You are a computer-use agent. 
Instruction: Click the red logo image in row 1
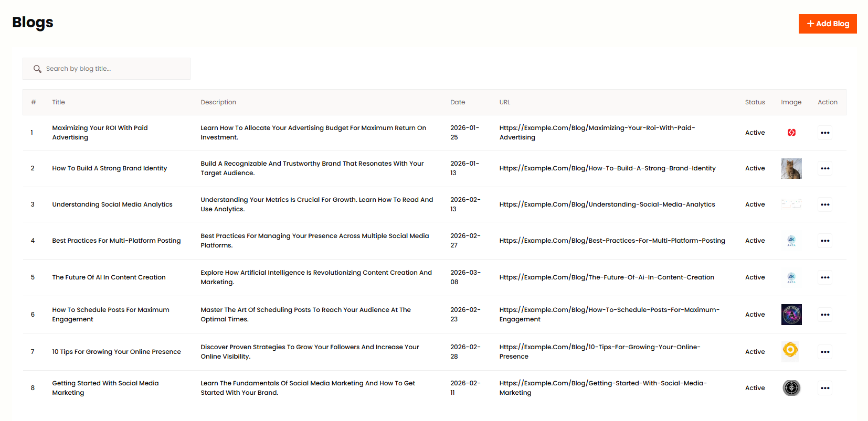(791, 133)
